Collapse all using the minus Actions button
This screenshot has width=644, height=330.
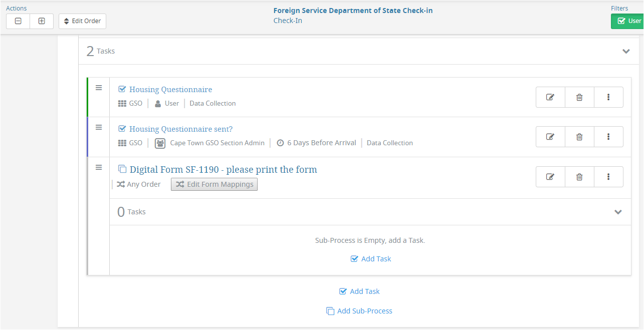point(18,21)
